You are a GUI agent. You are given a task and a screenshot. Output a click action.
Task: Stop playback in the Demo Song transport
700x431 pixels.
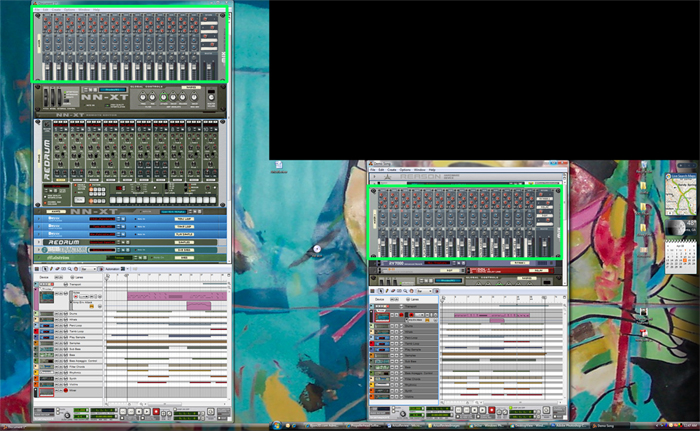475,410
